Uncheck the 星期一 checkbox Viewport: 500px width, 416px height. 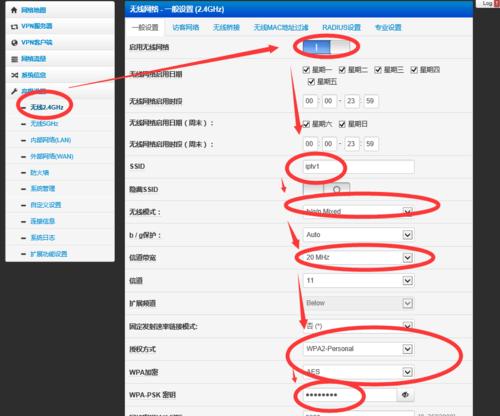click(x=306, y=70)
